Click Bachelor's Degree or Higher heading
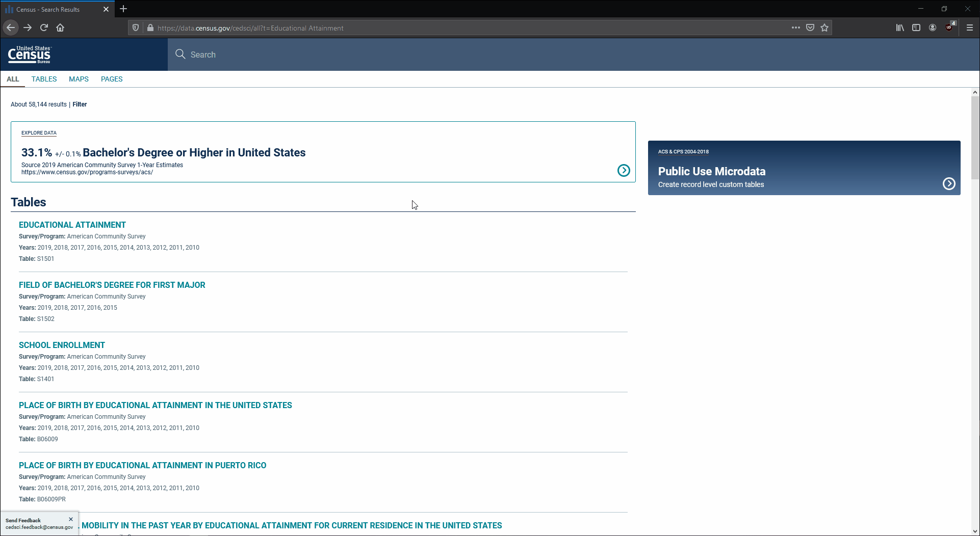980x536 pixels. 194,152
